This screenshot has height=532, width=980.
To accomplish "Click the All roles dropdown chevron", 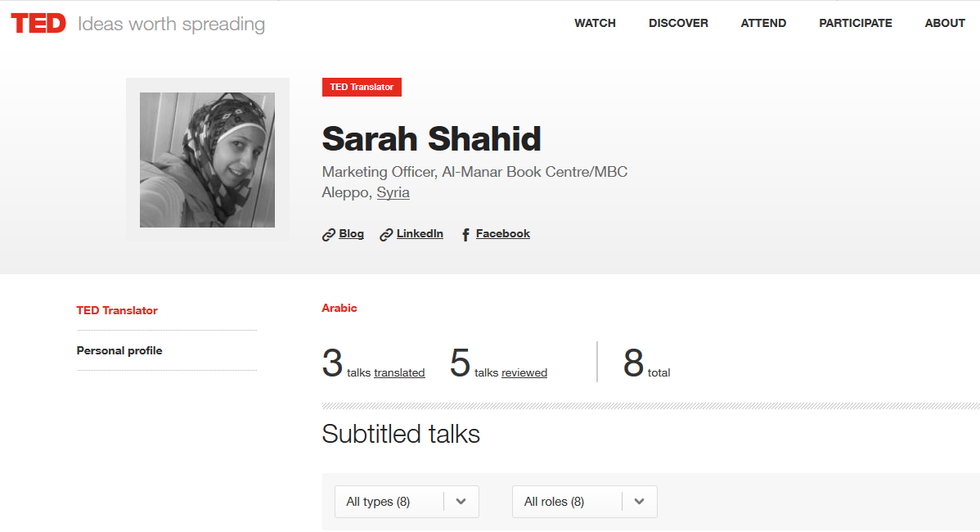I will coord(640,502).
